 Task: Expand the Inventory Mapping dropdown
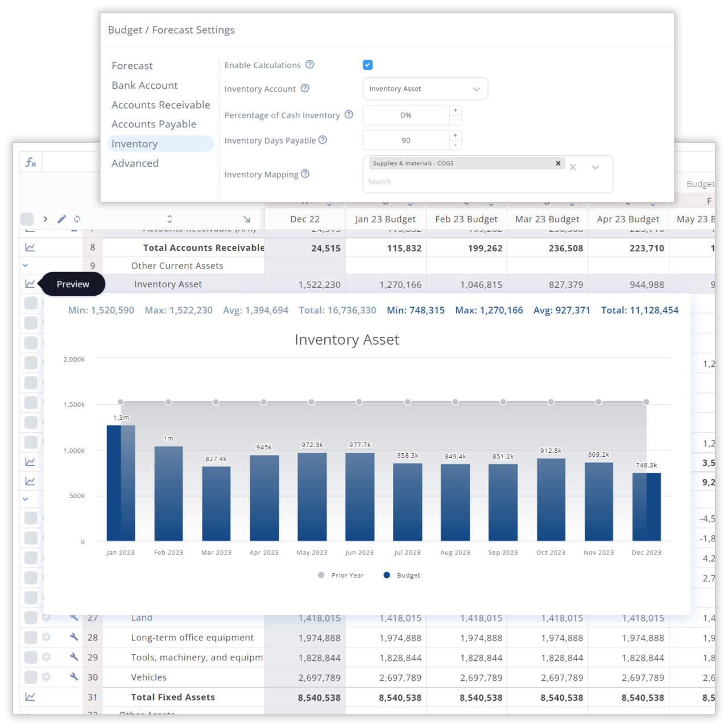click(595, 167)
